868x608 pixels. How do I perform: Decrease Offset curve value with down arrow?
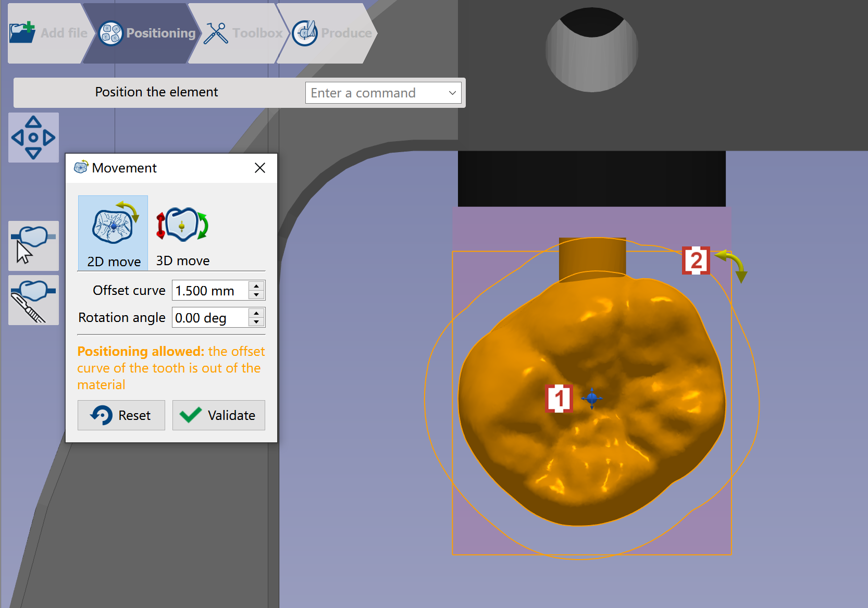(256, 295)
